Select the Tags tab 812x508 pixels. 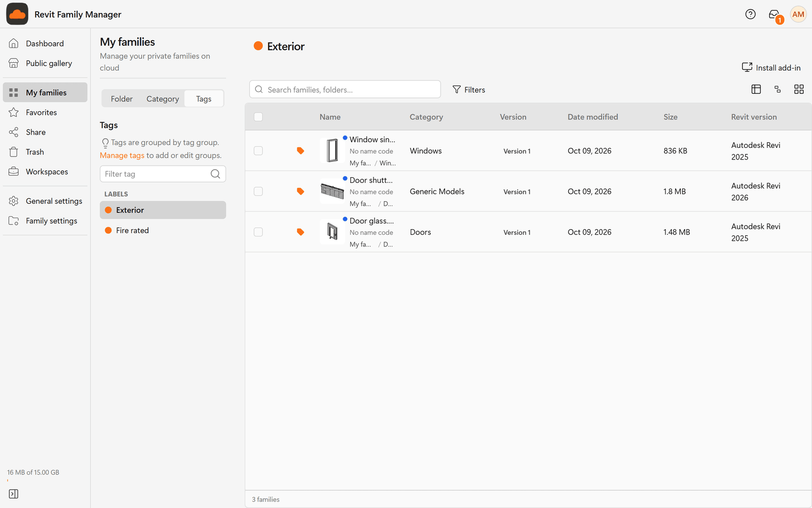[x=204, y=99]
